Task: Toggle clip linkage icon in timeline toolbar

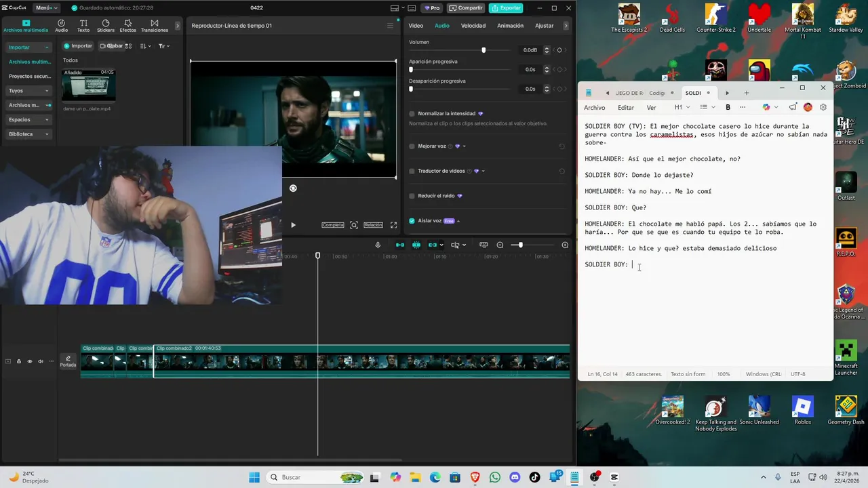Action: point(432,245)
